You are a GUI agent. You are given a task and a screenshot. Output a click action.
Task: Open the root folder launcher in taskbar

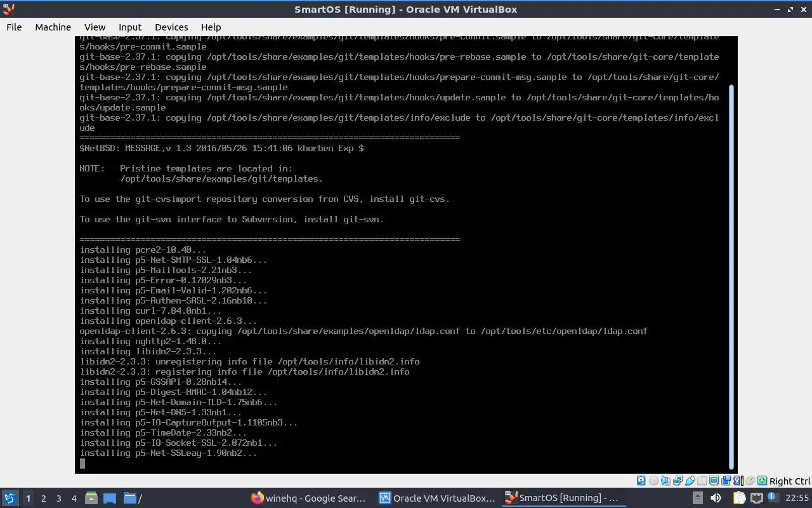click(x=133, y=498)
